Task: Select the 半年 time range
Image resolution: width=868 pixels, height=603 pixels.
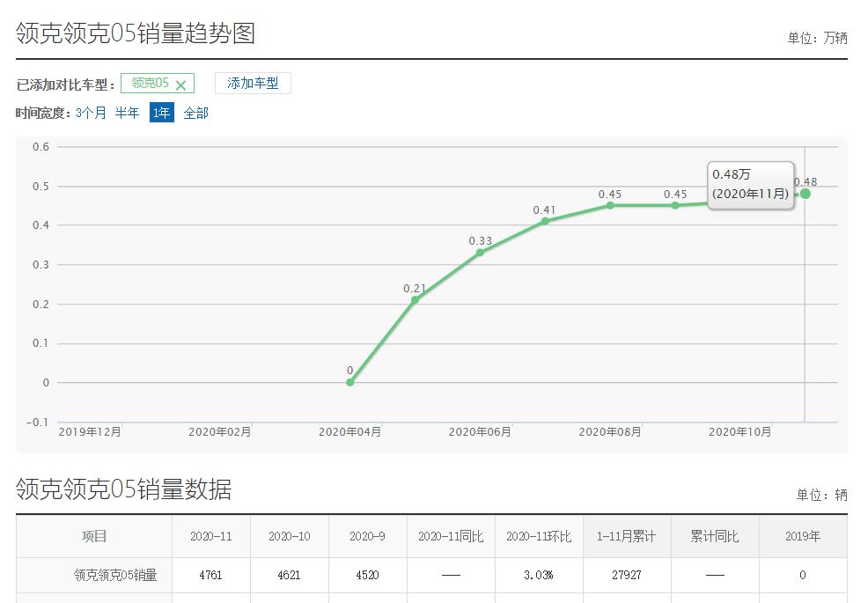Action: [x=127, y=113]
